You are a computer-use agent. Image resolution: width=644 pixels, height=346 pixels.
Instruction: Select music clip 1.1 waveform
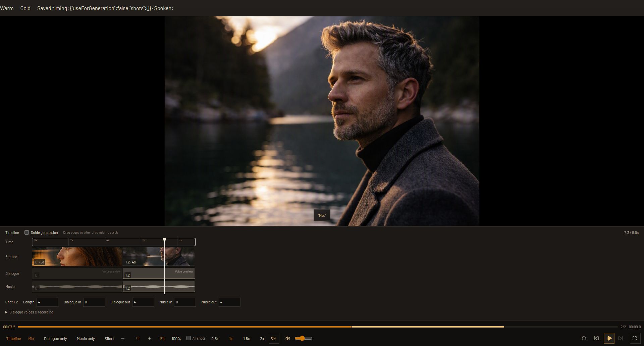(77, 287)
